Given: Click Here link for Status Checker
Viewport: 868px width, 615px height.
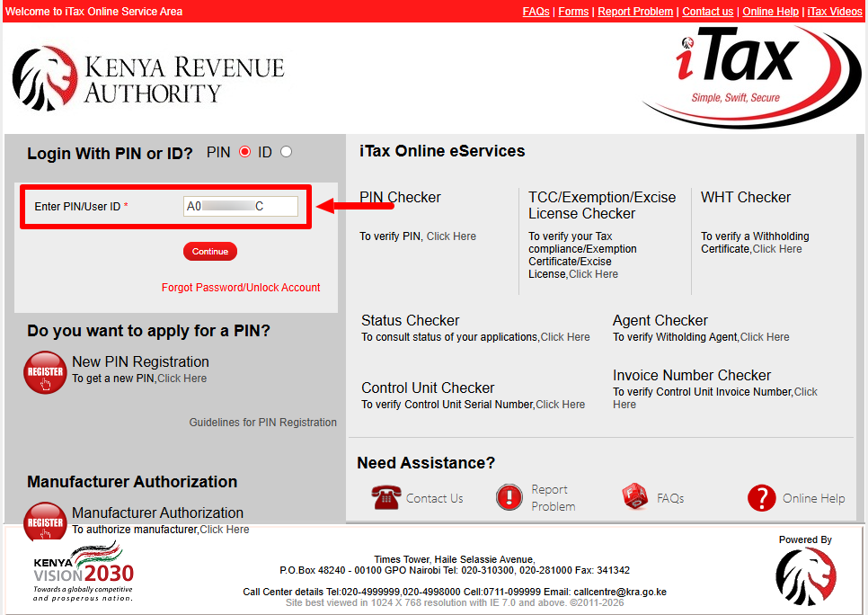Looking at the screenshot, I should [x=565, y=337].
